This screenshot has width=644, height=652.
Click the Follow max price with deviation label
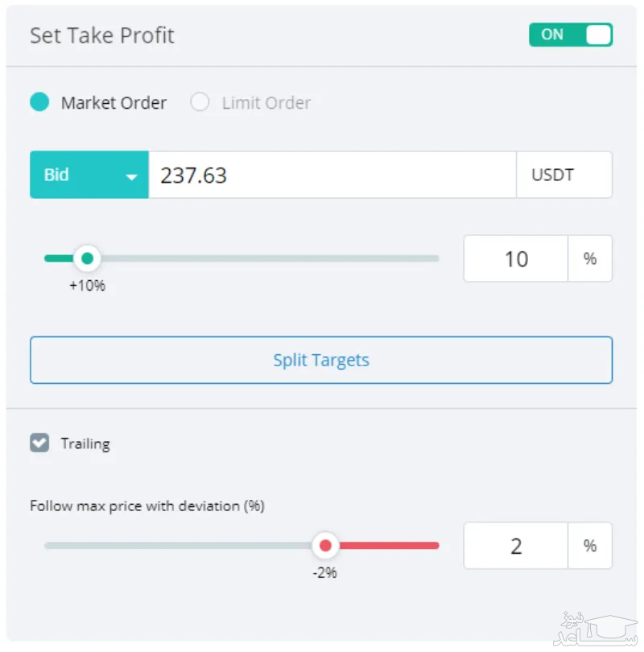(x=147, y=506)
